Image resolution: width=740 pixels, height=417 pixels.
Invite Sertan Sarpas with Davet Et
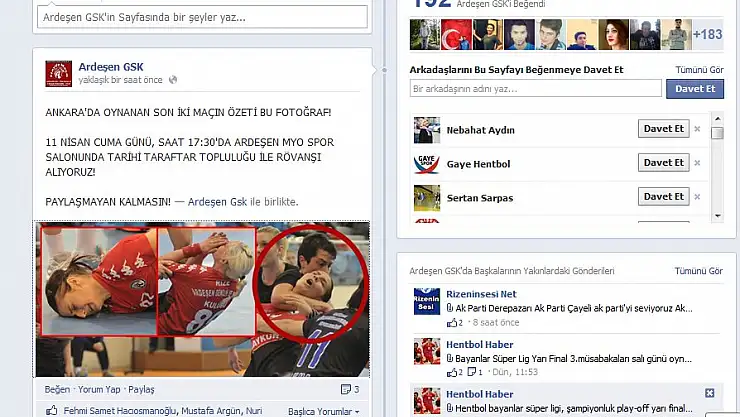click(664, 196)
